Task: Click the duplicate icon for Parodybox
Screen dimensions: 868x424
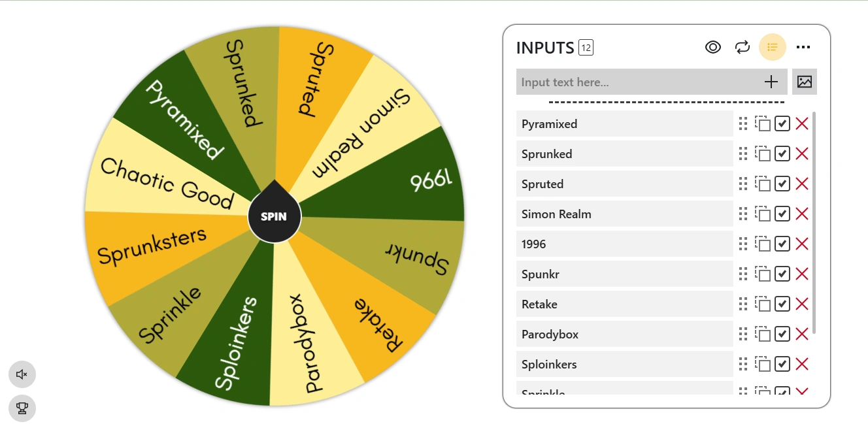Action: coord(762,334)
